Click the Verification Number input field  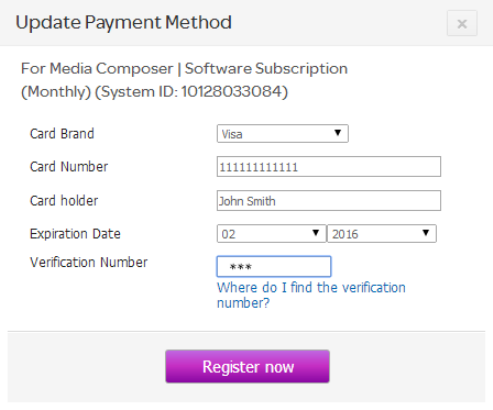pyautogui.click(x=274, y=266)
